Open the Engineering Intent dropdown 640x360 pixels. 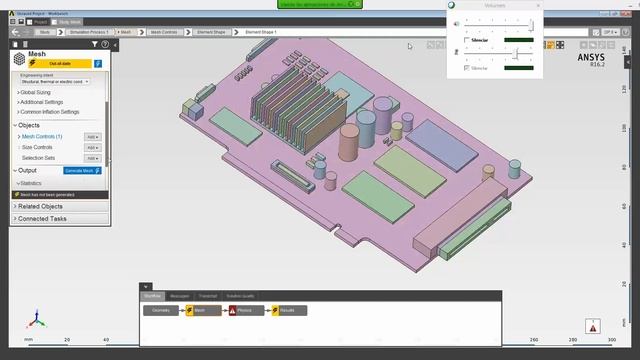tap(55, 82)
